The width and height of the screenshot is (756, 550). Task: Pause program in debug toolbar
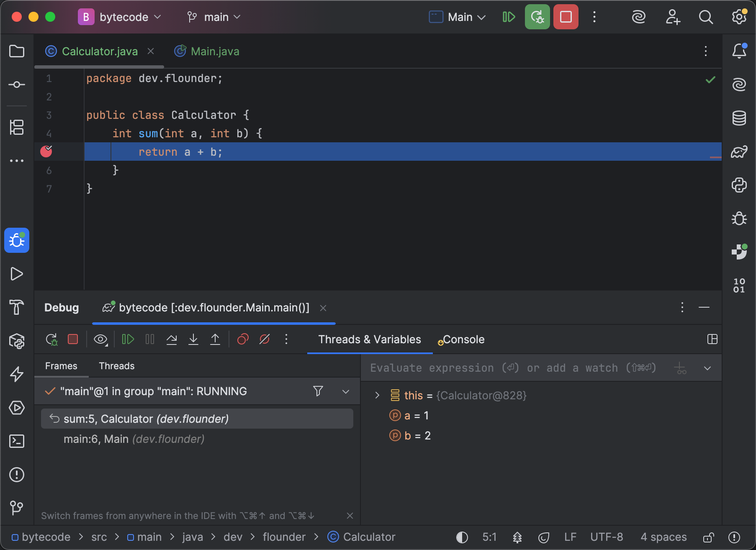(x=150, y=339)
